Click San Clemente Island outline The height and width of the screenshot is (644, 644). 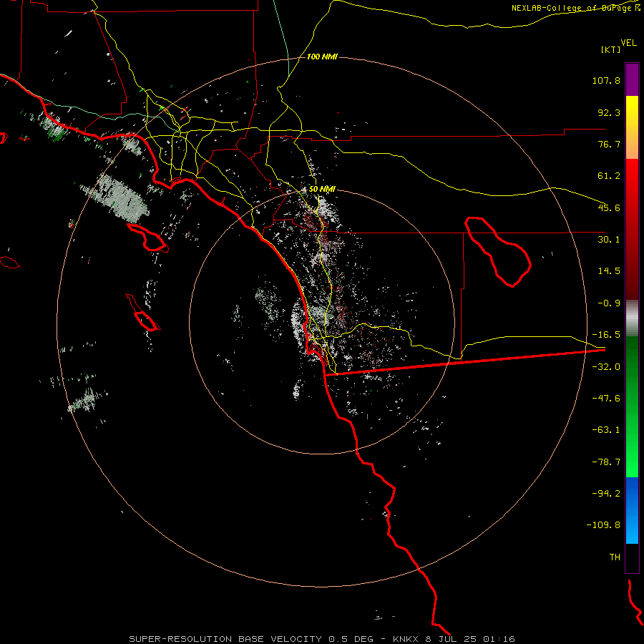click(144, 313)
